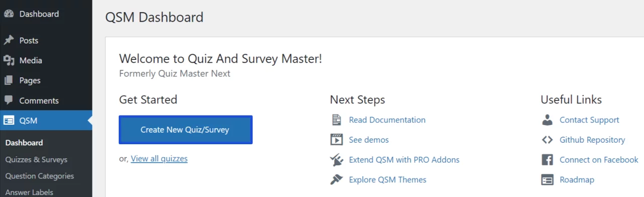Open the Explore QSM Themes link
This screenshot has height=197, width=644.
pyautogui.click(x=387, y=179)
